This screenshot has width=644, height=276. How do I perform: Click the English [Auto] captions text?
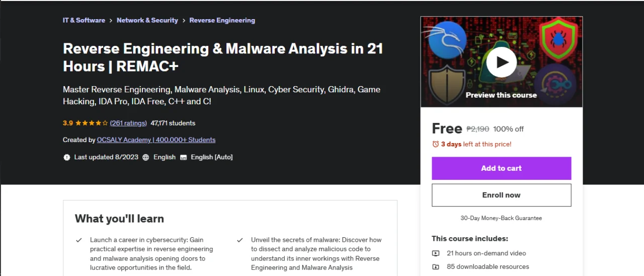pyautogui.click(x=212, y=157)
